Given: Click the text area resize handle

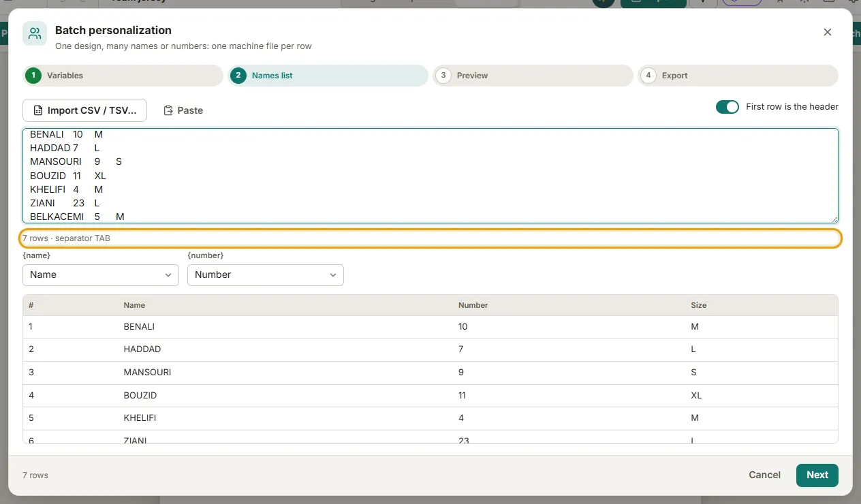Looking at the screenshot, I should 834,219.
